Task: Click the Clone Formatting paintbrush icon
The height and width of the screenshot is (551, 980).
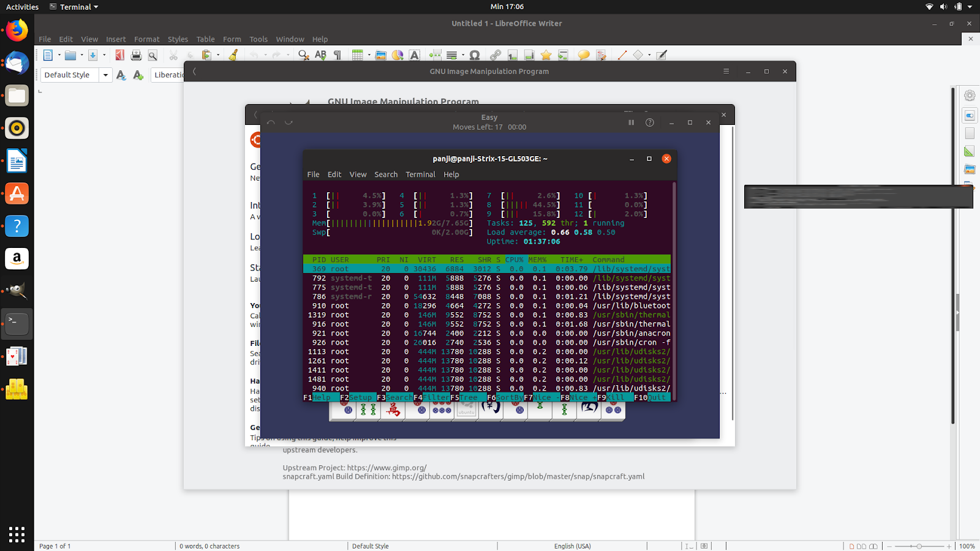Action: 233,55
